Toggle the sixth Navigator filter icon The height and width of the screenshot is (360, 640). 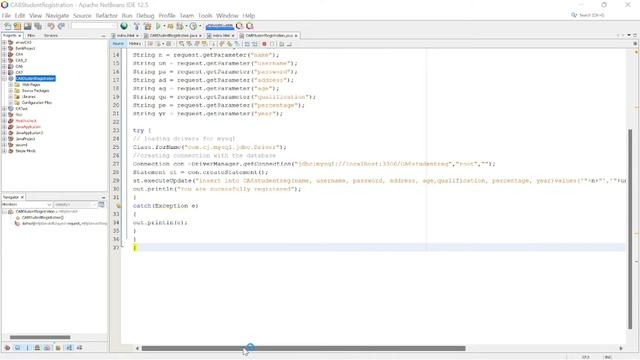58,348
